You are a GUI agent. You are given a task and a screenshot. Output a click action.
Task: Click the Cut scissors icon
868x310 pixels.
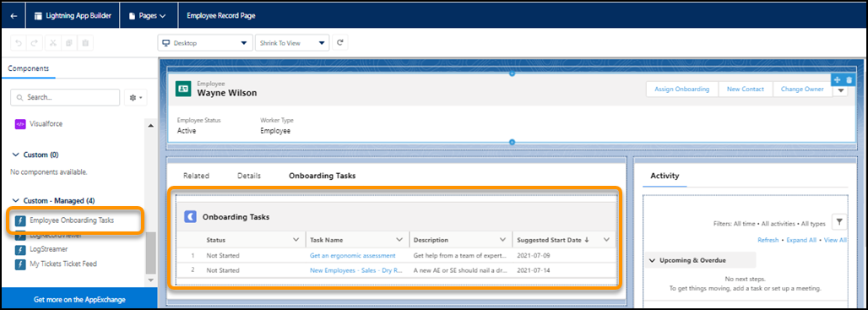tap(52, 42)
